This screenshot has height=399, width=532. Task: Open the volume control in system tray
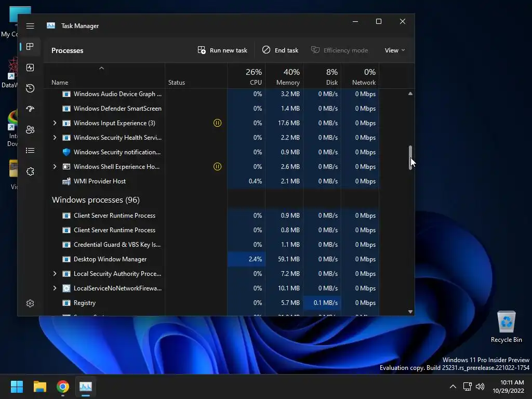point(480,387)
